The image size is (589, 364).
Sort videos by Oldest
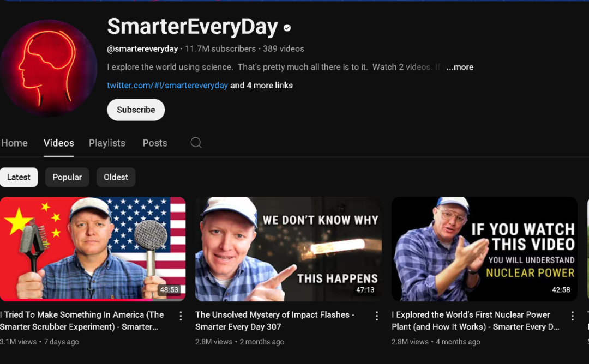pos(116,177)
